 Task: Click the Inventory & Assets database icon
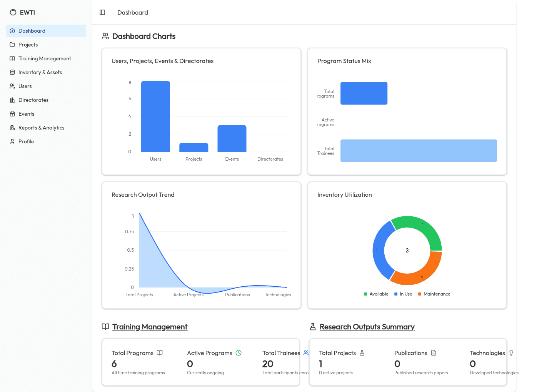click(x=12, y=72)
